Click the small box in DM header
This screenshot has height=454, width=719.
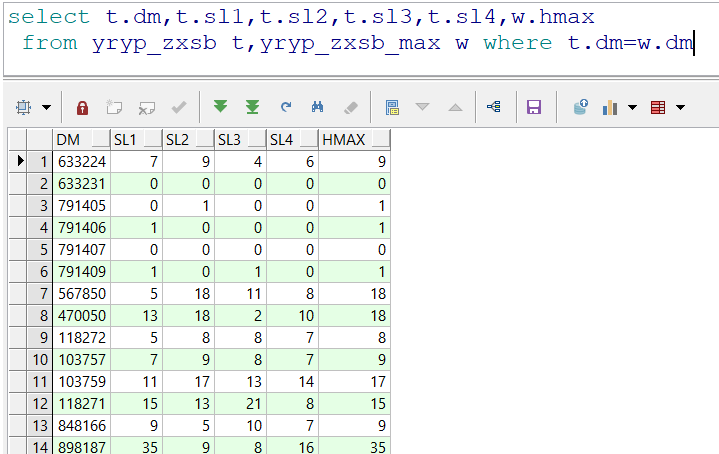(x=100, y=138)
